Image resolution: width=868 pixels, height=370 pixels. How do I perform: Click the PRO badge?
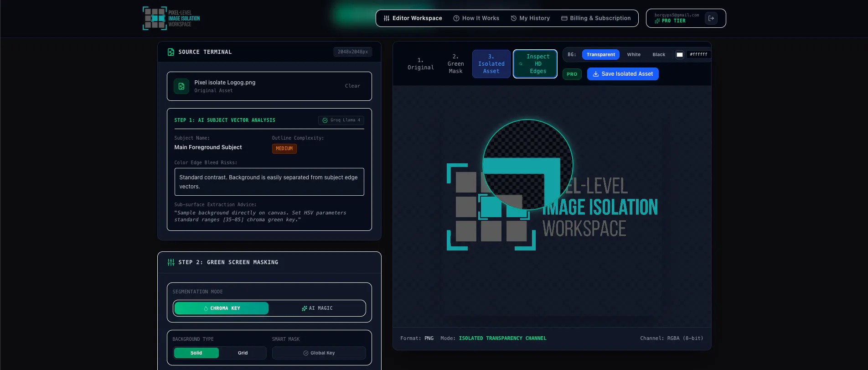point(572,74)
